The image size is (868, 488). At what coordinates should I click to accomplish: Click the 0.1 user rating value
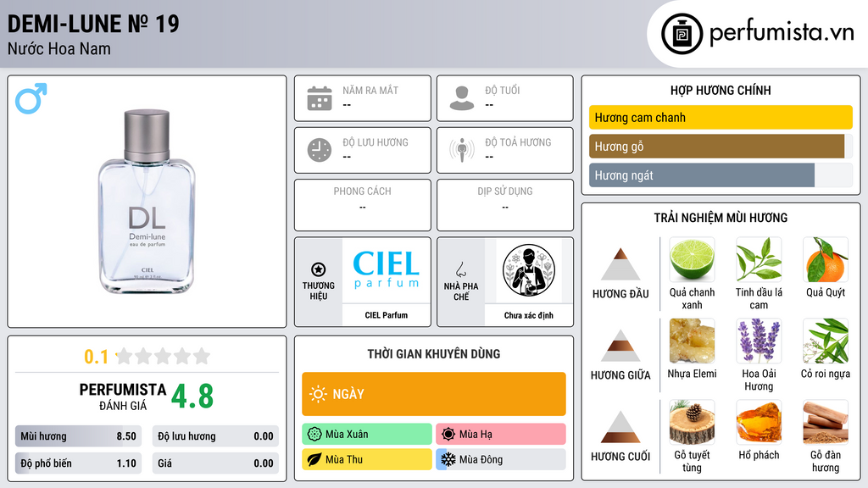coord(96,357)
